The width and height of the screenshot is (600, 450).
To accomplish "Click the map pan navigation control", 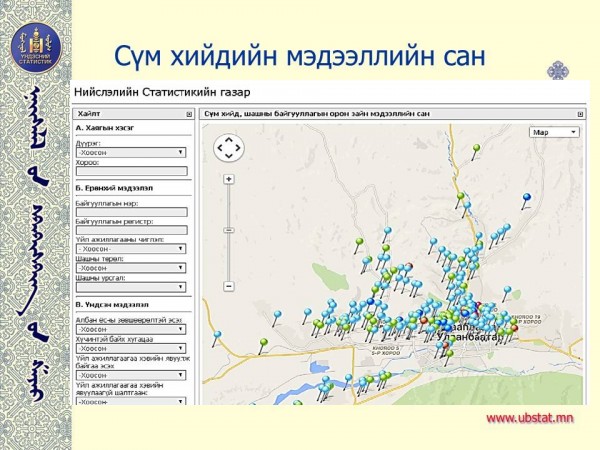I will 228,148.
